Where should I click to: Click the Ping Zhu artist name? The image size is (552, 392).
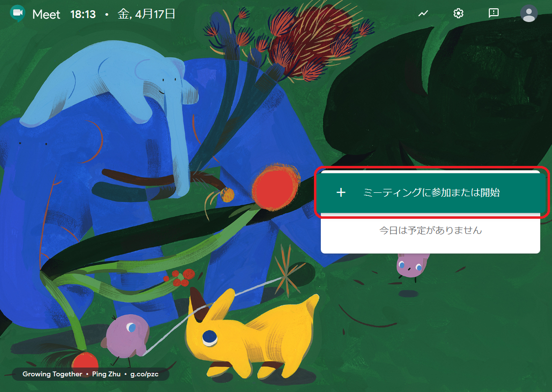pyautogui.click(x=106, y=374)
